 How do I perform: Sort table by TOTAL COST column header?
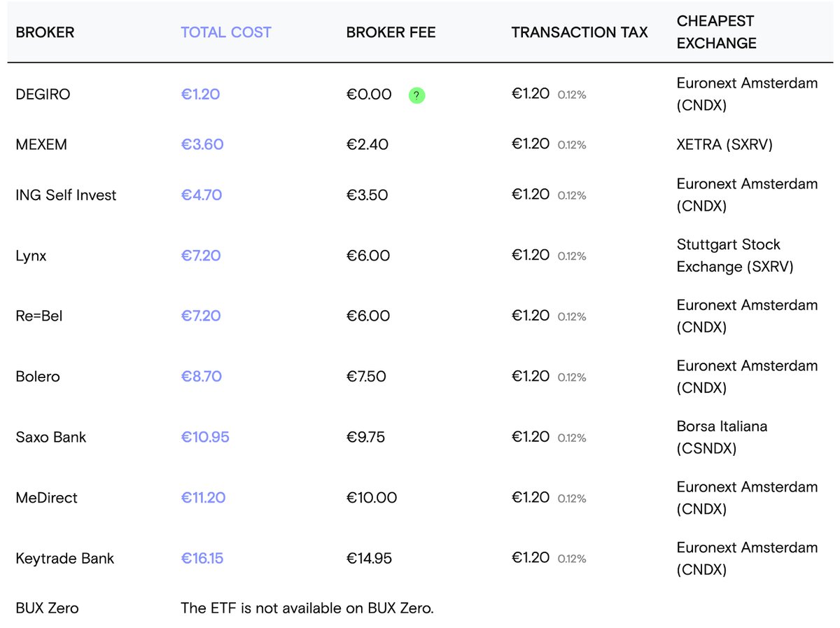(225, 32)
